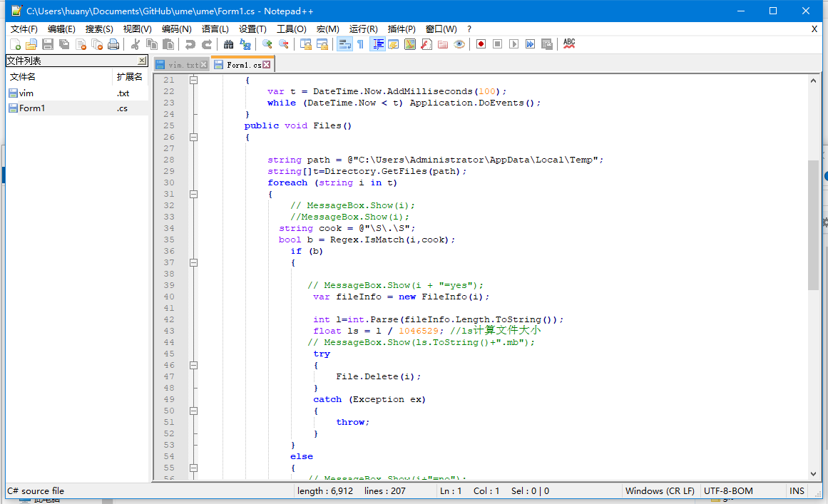Open encoding options via UTF-8-BOM status

point(728,490)
